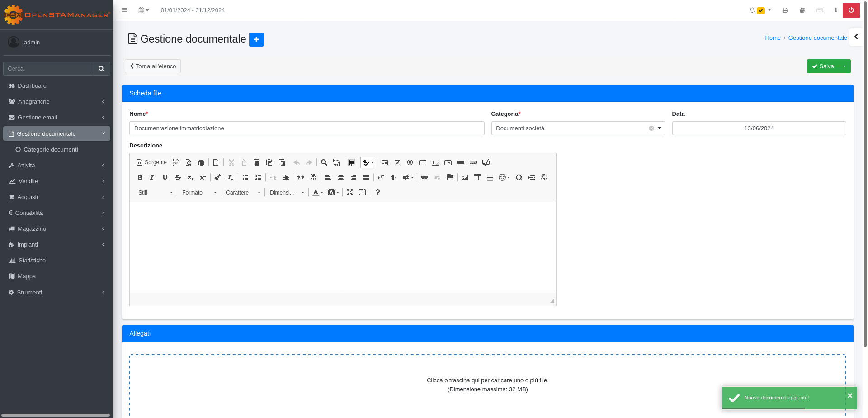Maximize the description editor
The width and height of the screenshot is (868, 418).
(350, 192)
